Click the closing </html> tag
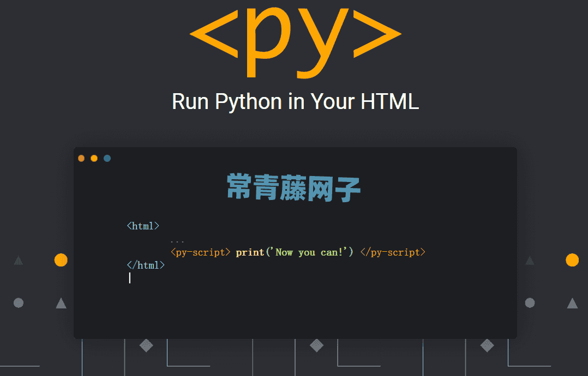Viewport: 588px width, 376px height. 146,265
